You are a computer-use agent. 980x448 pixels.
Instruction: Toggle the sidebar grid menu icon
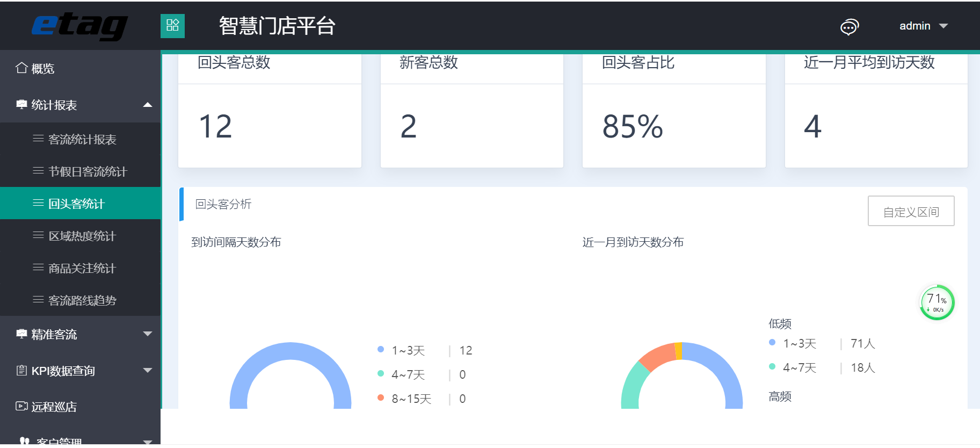coord(172,26)
